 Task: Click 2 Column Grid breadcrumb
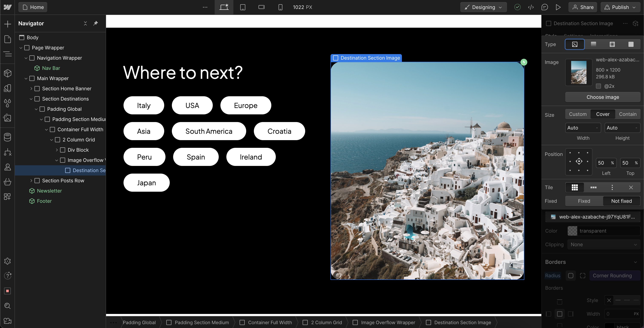[326, 322]
